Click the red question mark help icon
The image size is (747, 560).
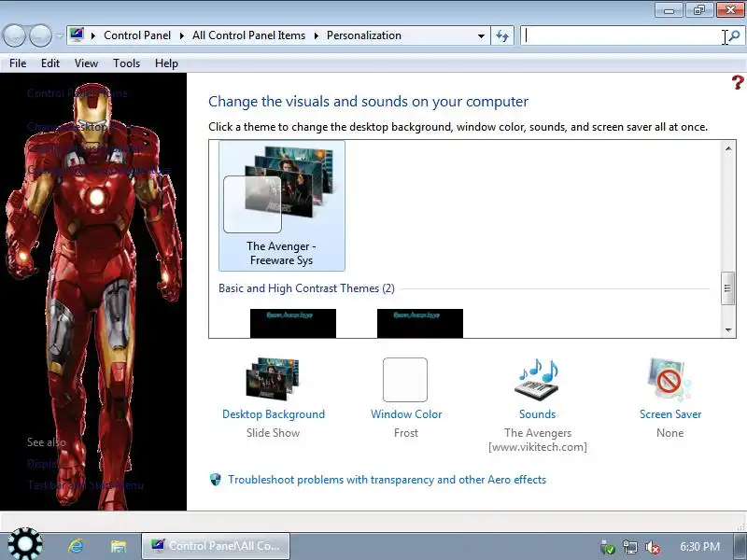click(x=738, y=82)
